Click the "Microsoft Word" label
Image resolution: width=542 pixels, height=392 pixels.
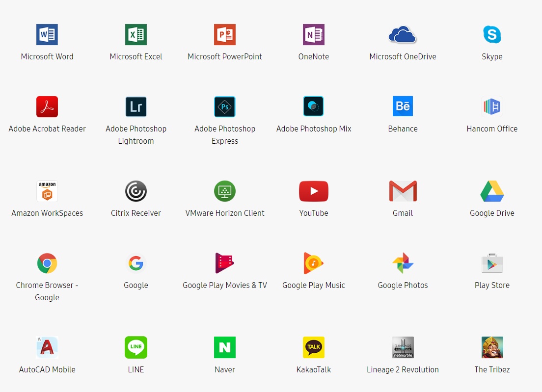[x=47, y=56]
